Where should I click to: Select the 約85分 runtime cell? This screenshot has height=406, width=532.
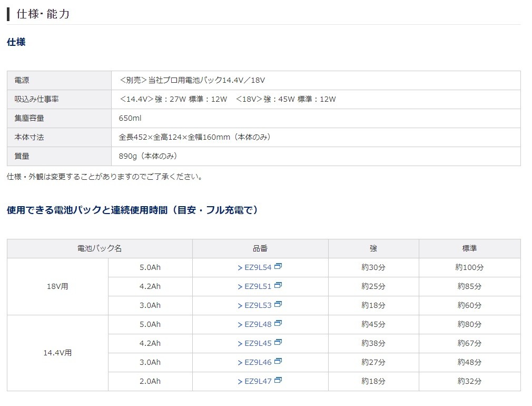tap(469, 287)
